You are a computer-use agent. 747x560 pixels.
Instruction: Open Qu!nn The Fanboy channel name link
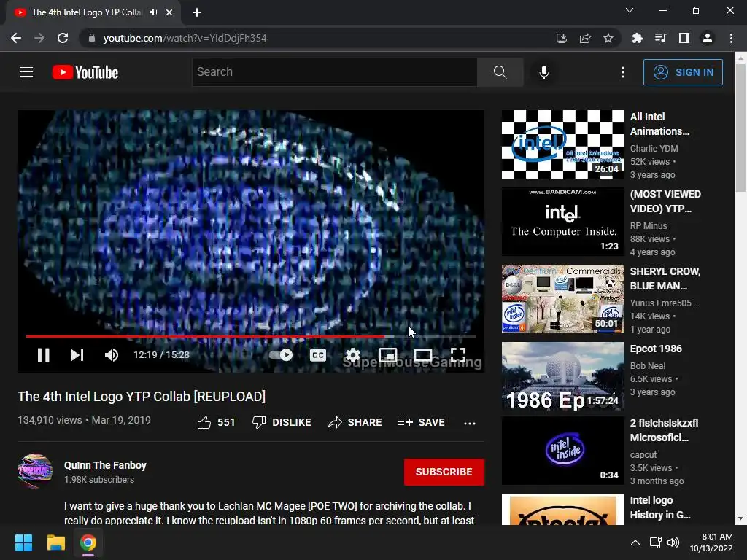(105, 465)
